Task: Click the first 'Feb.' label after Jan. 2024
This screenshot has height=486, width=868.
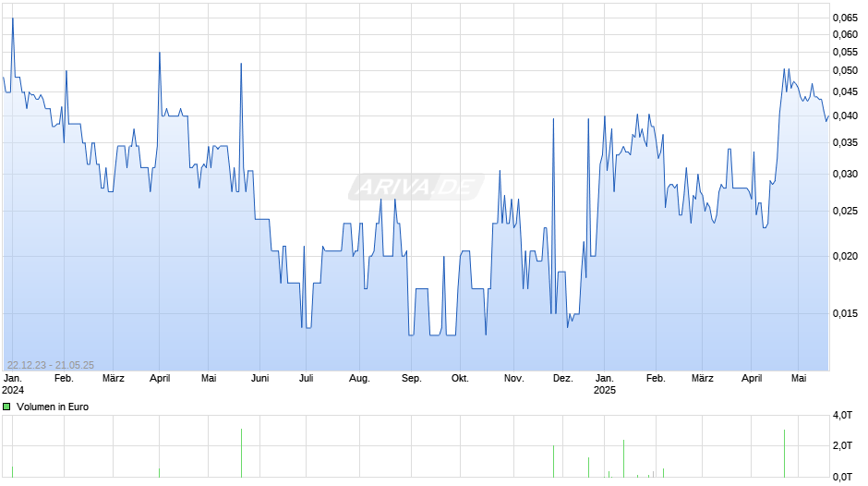Action: 64,379
